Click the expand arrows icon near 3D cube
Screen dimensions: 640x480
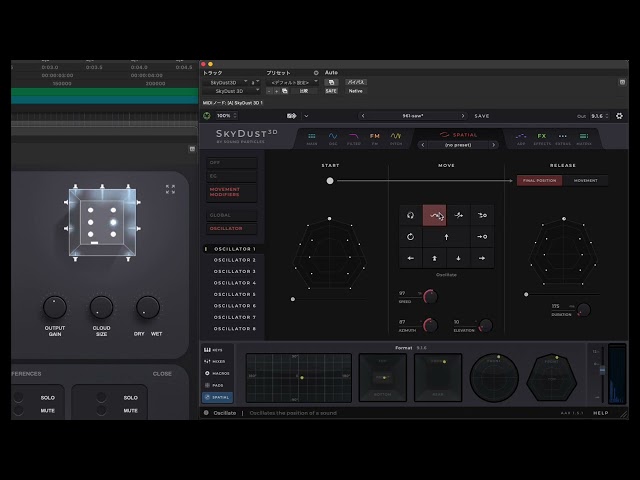click(x=170, y=189)
